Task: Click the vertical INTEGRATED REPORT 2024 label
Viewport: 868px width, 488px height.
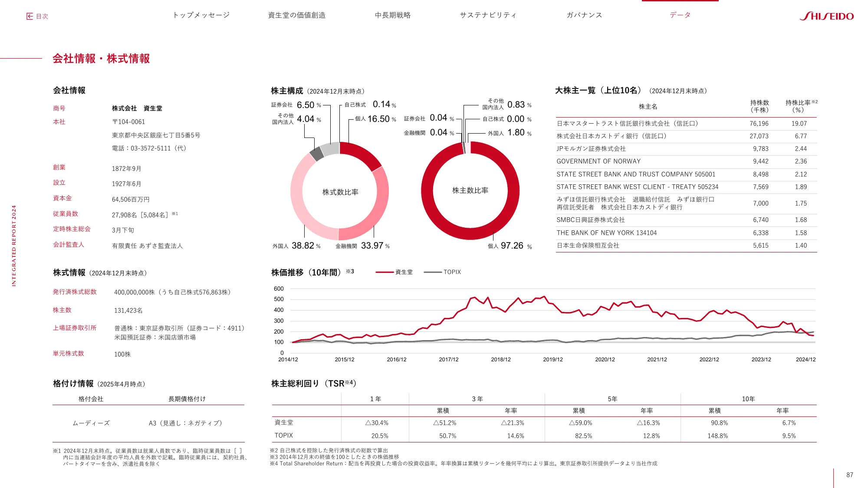Action: click(14, 246)
